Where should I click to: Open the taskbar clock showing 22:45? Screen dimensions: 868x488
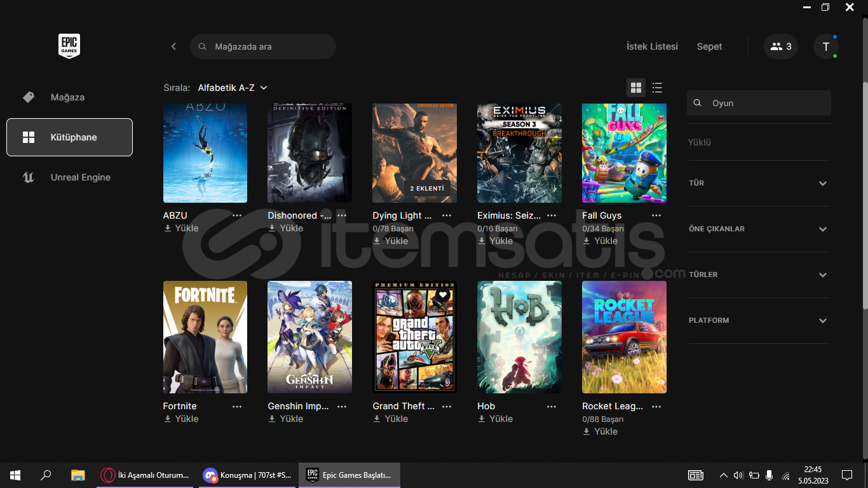click(x=813, y=475)
